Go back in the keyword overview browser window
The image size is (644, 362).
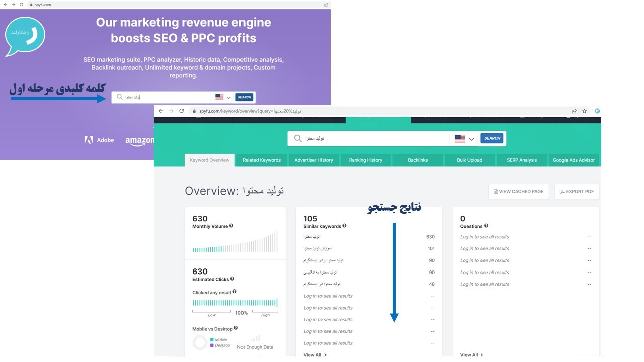pos(161,111)
